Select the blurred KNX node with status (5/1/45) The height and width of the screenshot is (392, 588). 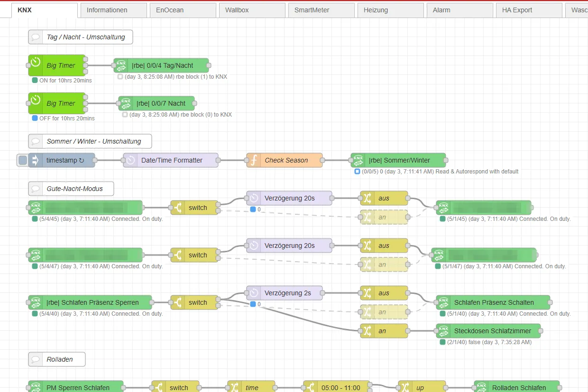(484, 208)
